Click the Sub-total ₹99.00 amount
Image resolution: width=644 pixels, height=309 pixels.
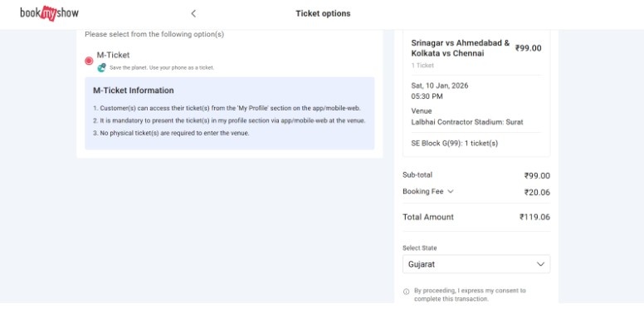(537, 176)
